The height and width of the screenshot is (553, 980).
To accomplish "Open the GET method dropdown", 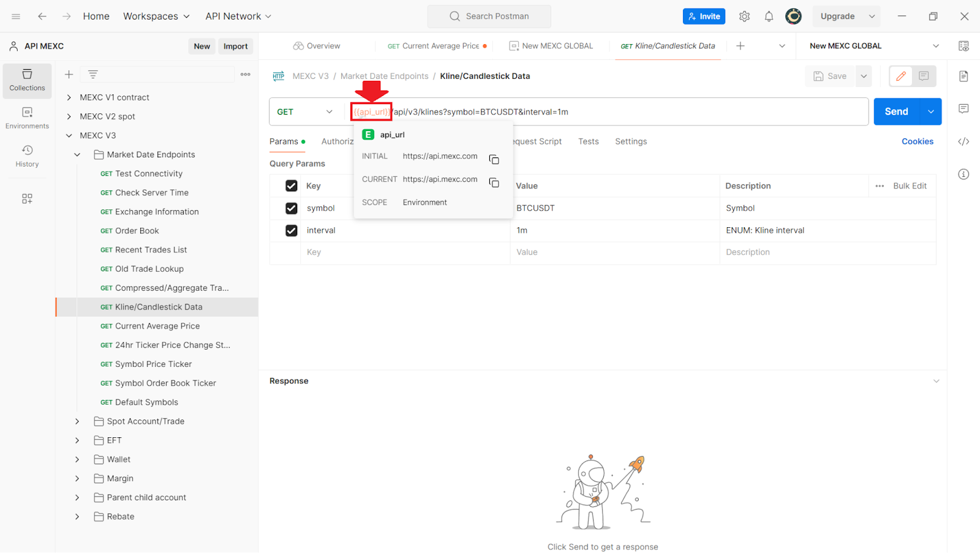I will (304, 111).
